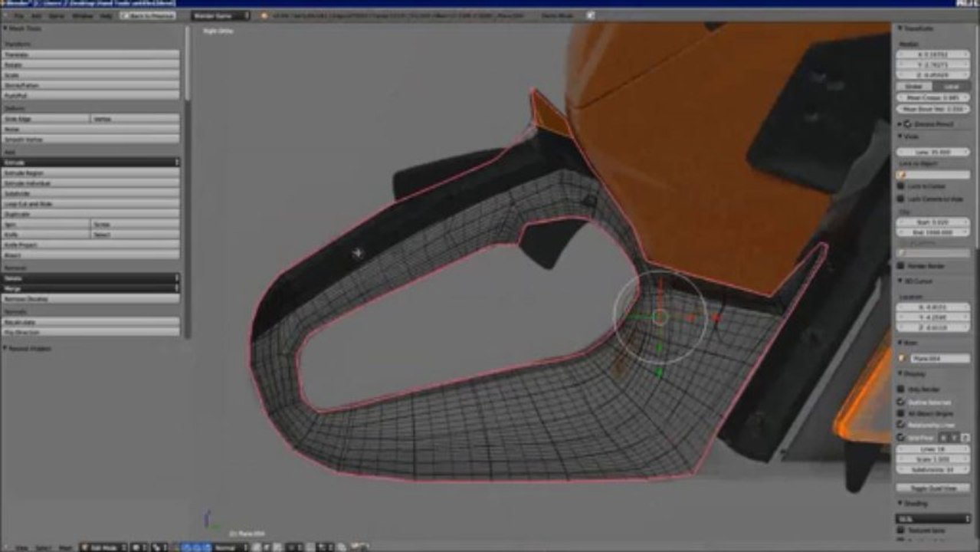Click the Lock to Object picker icon
Screen dimensions: 980x552
(903, 176)
